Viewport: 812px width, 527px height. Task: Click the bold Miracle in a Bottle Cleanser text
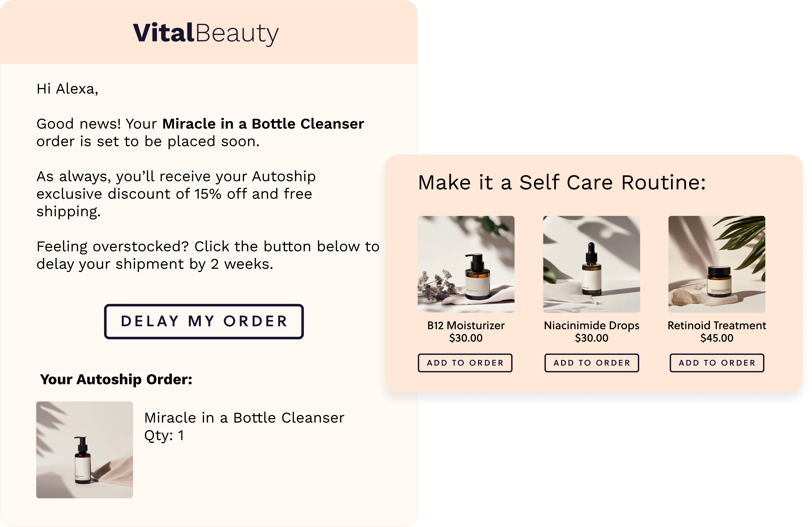(x=263, y=124)
